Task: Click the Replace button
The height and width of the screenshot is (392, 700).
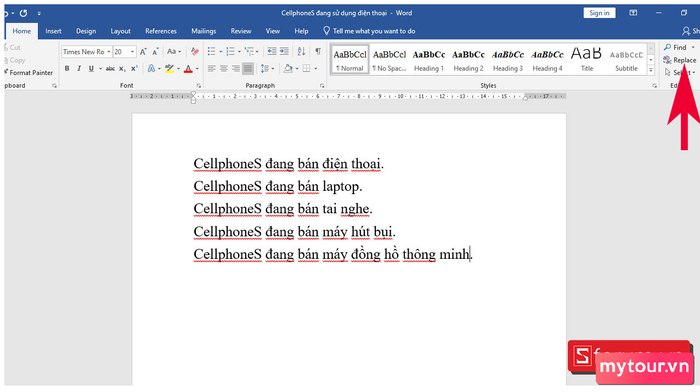Action: 680,60
